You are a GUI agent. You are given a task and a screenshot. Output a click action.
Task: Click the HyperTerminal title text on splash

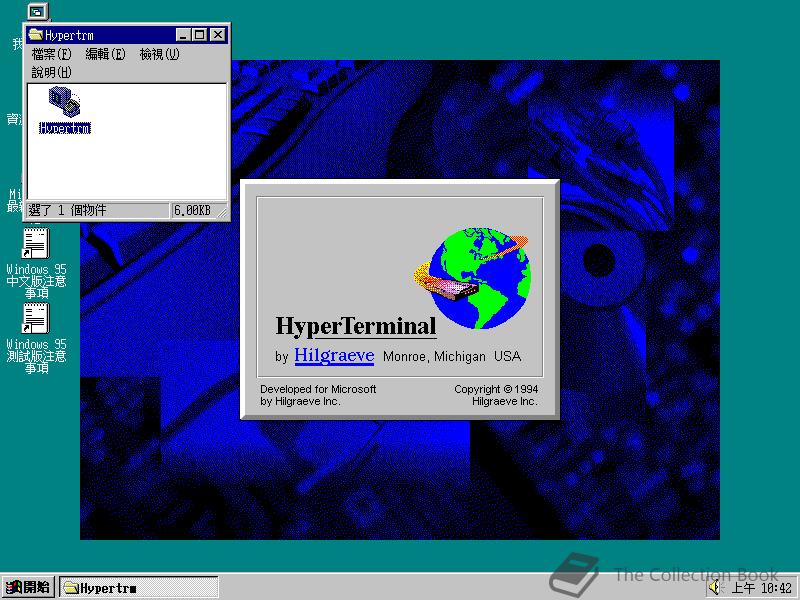click(356, 326)
